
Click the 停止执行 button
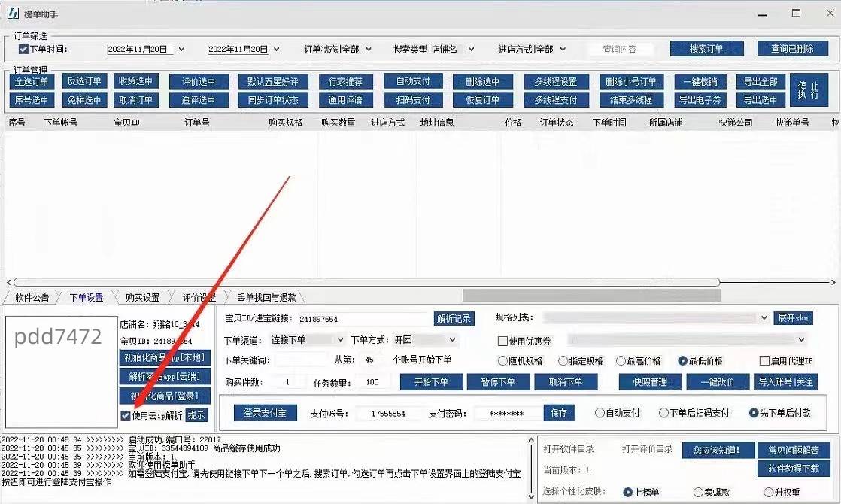pos(809,90)
